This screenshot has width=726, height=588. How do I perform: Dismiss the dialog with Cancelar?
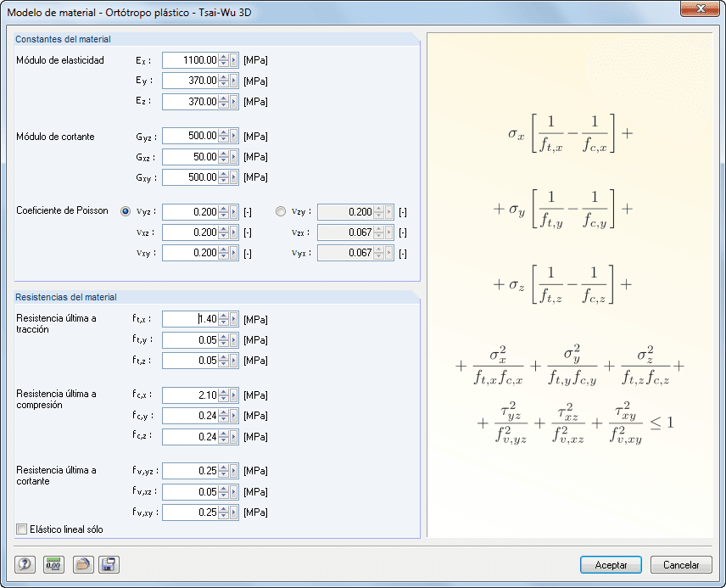[681, 564]
